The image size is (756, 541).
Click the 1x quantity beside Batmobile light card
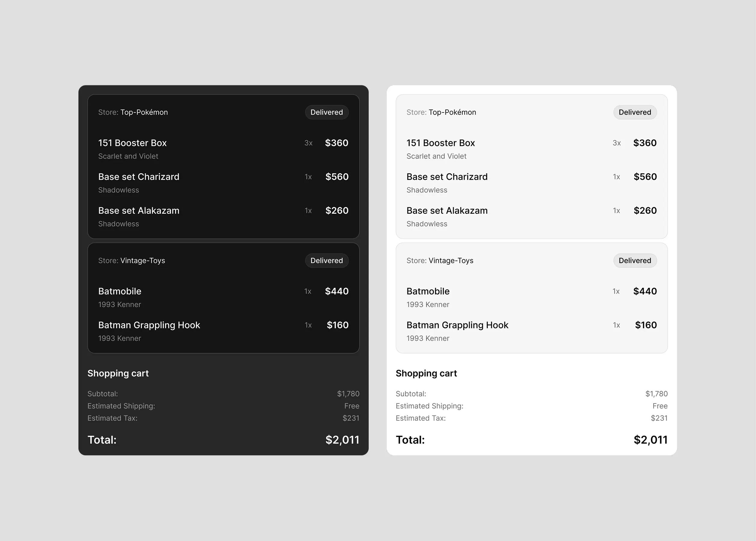(x=617, y=291)
